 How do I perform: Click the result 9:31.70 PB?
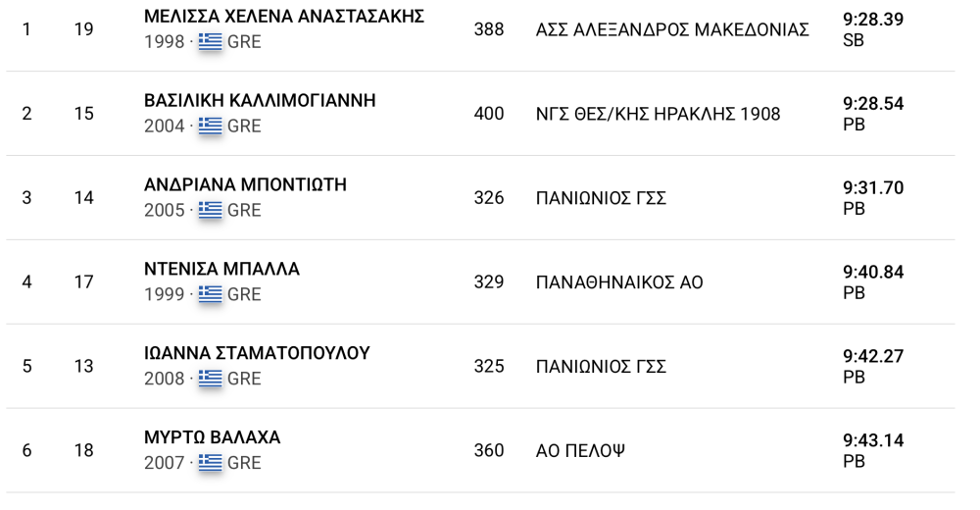pos(873,198)
